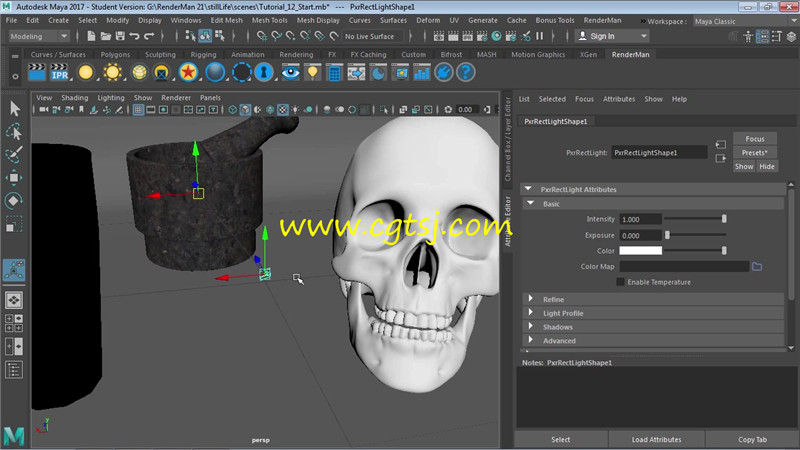Switch to the Polygons shelf tab
The height and width of the screenshot is (450, 800).
(x=115, y=55)
